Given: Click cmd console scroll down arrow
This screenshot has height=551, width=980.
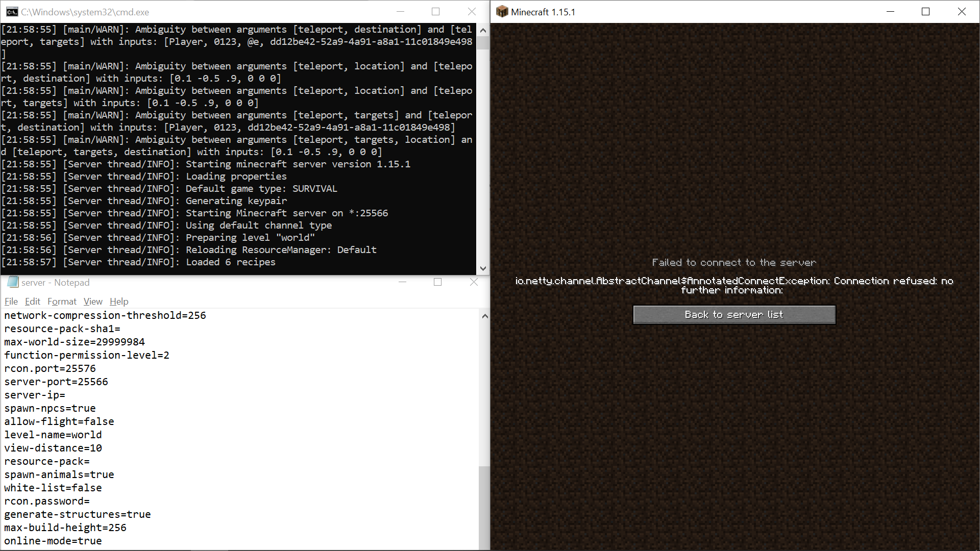Looking at the screenshot, I should click(x=483, y=268).
